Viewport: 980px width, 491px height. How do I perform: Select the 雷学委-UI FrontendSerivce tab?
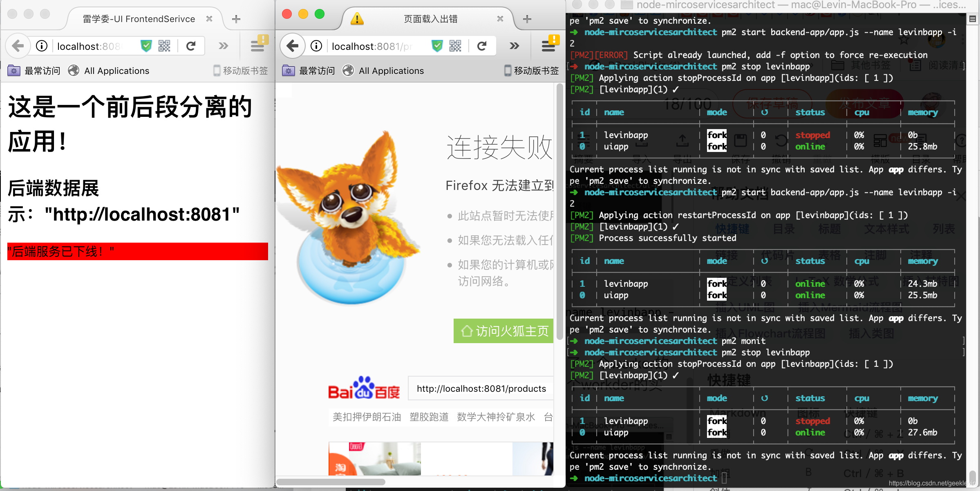point(139,19)
